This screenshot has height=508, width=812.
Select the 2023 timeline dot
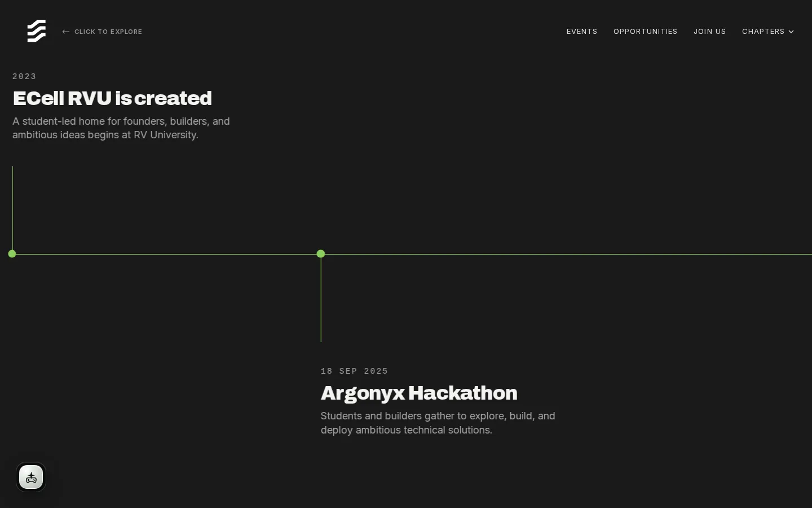pyautogui.click(x=12, y=254)
